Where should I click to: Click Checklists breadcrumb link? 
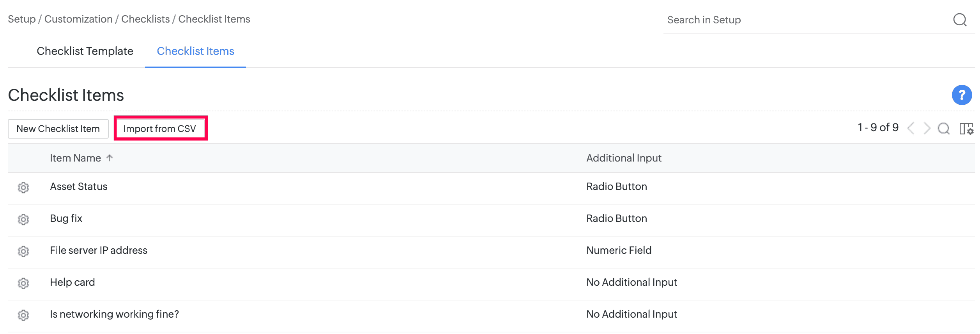pyautogui.click(x=145, y=19)
